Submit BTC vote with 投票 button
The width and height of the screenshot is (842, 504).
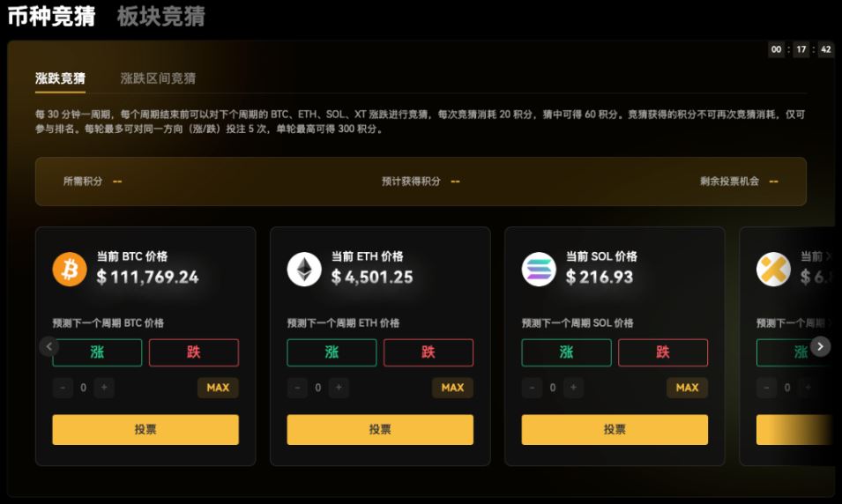pos(145,429)
